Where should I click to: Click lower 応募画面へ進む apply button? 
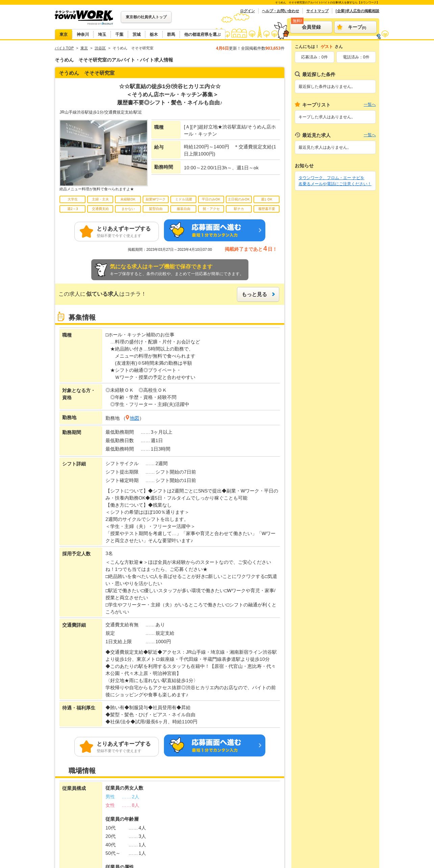[215, 745]
